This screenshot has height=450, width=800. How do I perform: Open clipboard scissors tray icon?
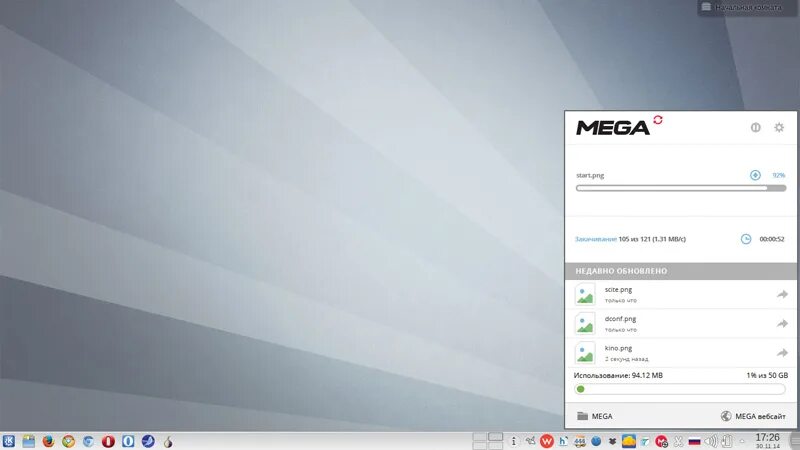click(x=678, y=441)
